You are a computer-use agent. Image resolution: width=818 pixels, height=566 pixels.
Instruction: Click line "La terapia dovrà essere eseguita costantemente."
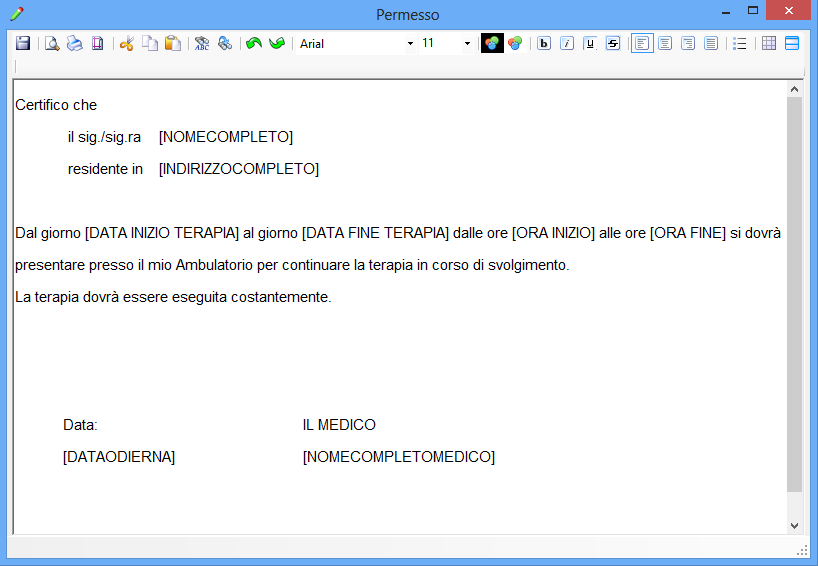[173, 297]
